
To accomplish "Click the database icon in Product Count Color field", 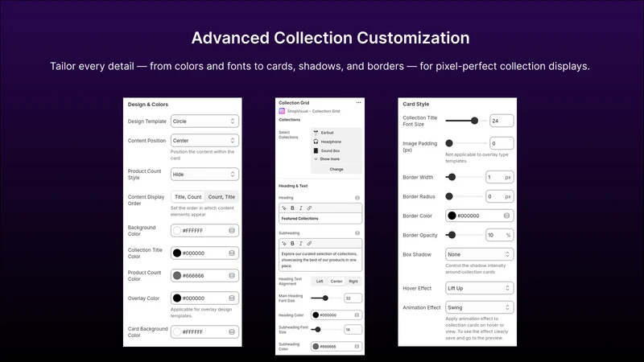I will point(232,276).
